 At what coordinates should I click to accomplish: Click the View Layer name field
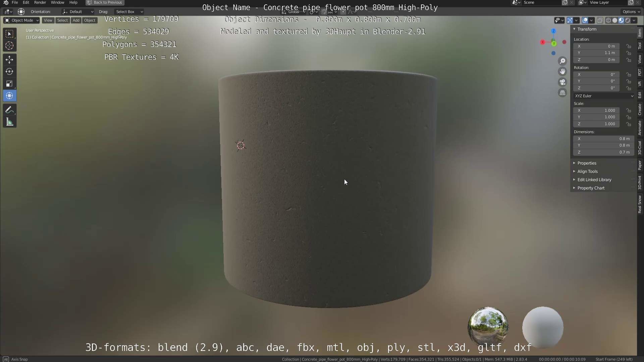pos(607,2)
